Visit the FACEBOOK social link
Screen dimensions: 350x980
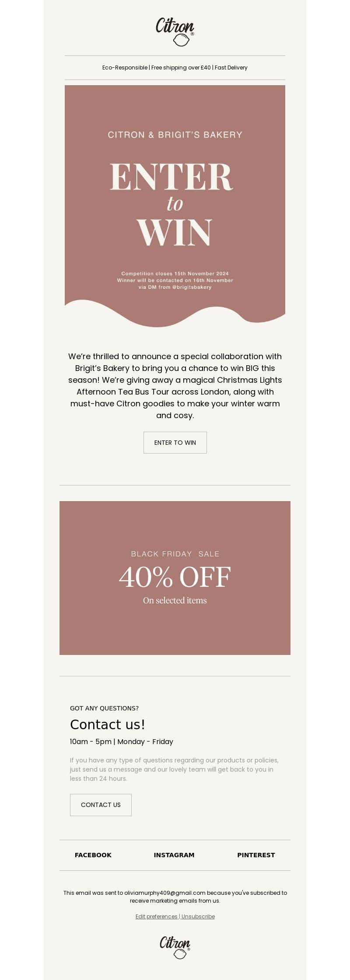click(x=93, y=855)
